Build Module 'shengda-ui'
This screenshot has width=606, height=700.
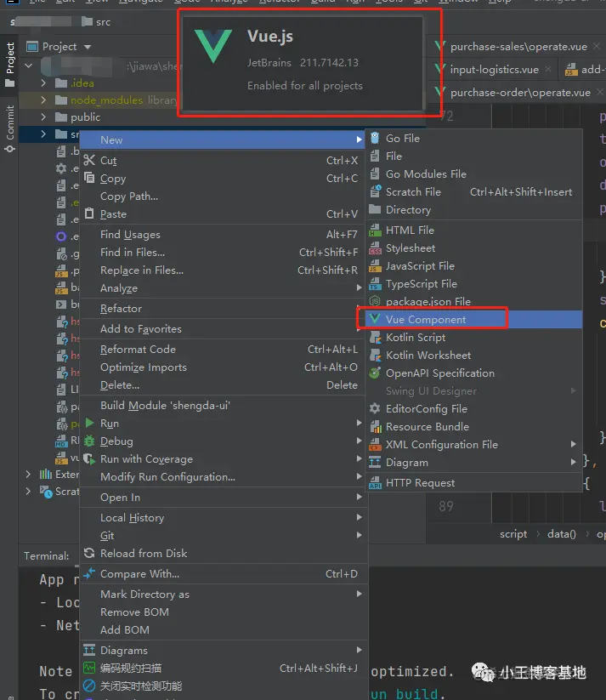point(224,406)
